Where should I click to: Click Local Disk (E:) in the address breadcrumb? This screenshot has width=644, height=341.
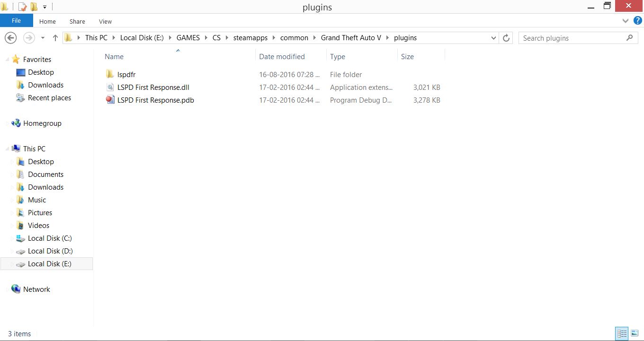(142, 38)
